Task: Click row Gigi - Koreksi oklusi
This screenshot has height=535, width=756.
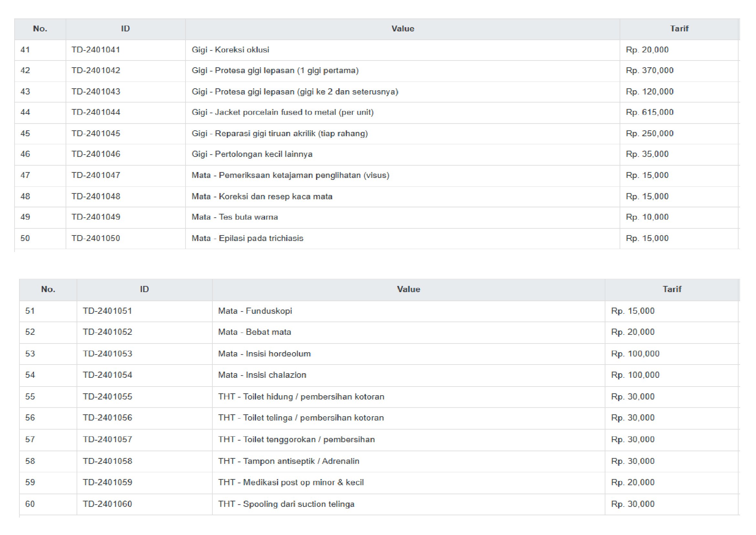Action: (x=230, y=50)
